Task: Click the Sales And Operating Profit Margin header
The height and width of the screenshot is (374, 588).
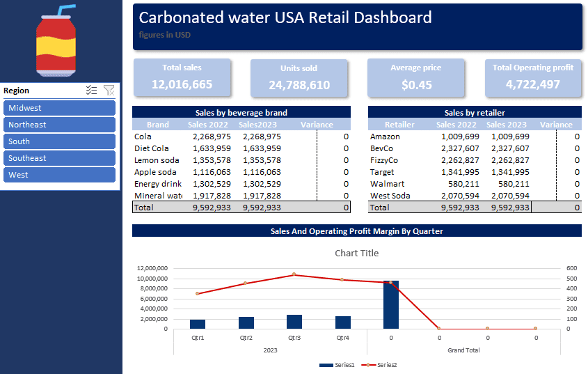Action: click(356, 231)
